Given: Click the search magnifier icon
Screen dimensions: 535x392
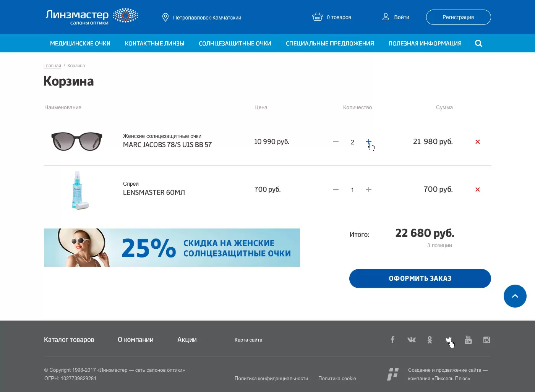Looking at the screenshot, I should pos(478,44).
